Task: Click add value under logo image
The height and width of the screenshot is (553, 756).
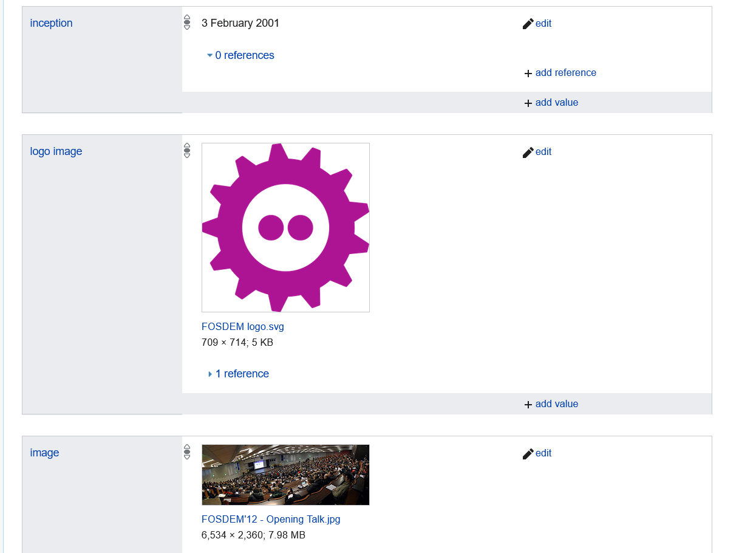Action: (x=557, y=404)
